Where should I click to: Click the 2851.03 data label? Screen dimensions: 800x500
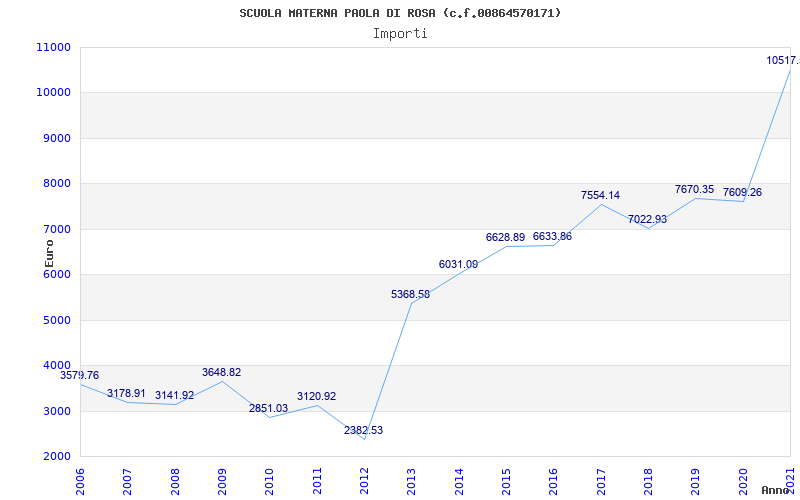[268, 408]
